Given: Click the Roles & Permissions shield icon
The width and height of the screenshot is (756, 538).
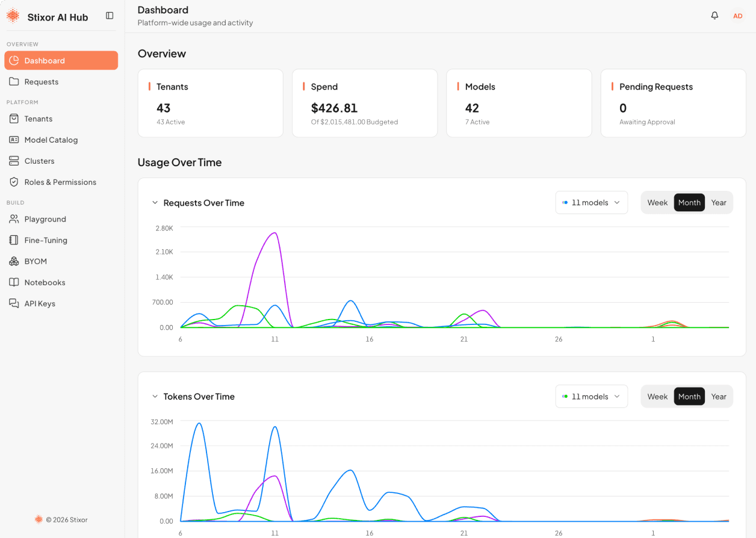Looking at the screenshot, I should pyautogui.click(x=14, y=182).
